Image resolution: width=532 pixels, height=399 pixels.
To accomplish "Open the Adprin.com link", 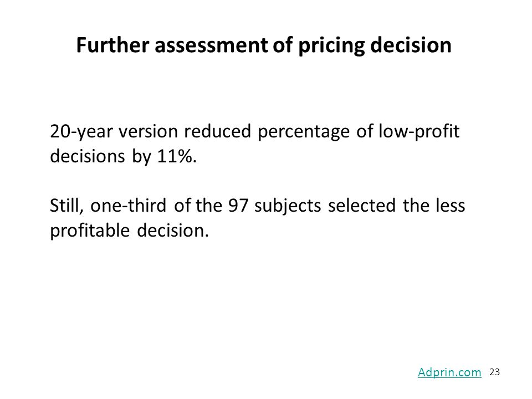I will [x=449, y=372].
